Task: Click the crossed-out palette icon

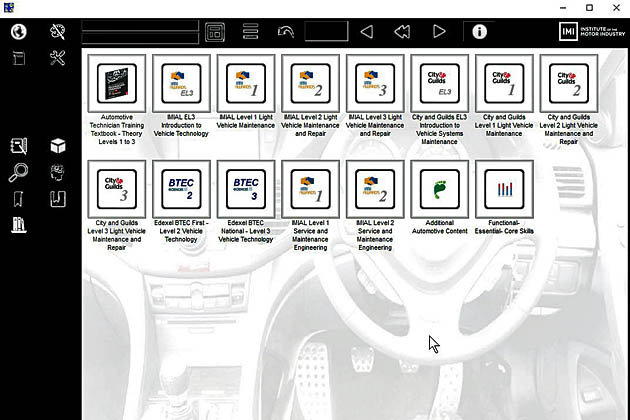Action: (x=57, y=32)
